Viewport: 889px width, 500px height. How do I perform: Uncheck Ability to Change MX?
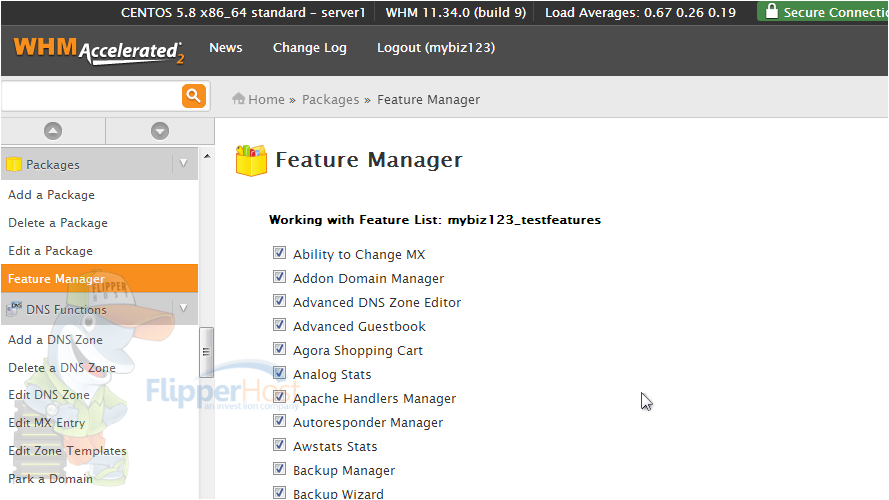(x=279, y=252)
